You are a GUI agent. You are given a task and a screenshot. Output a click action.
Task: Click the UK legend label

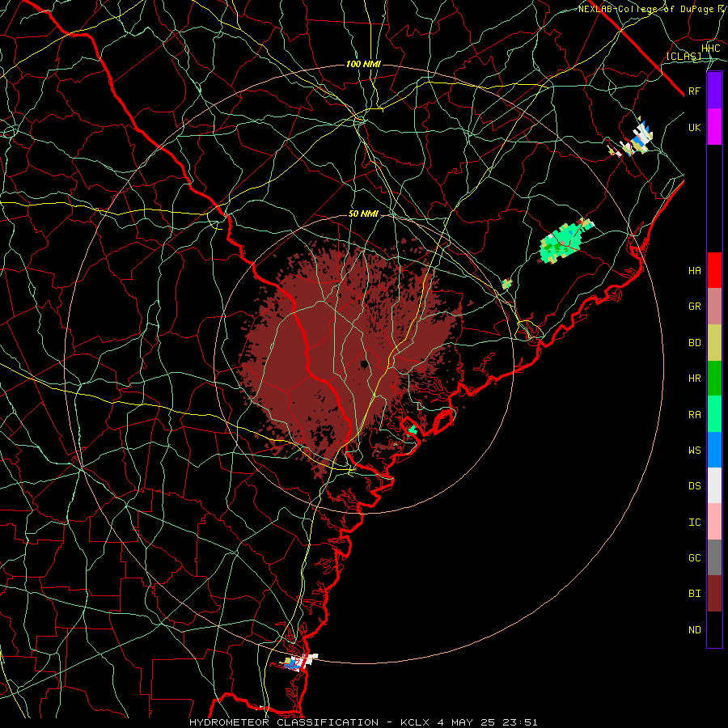tap(694, 127)
